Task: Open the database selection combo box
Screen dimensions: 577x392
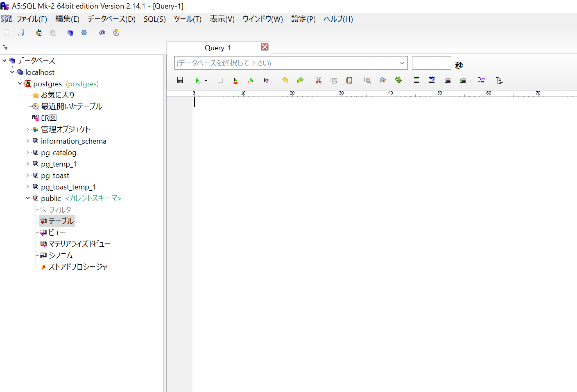Action: [x=291, y=63]
